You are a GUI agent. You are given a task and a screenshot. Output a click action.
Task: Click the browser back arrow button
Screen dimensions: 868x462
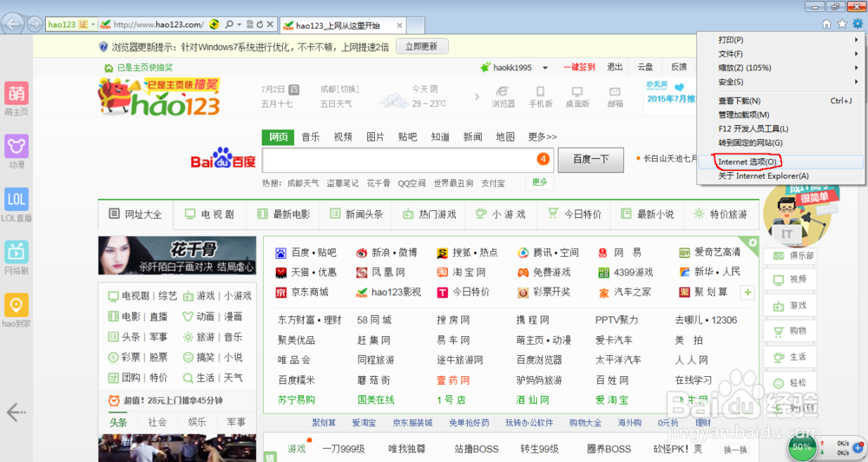pyautogui.click(x=13, y=23)
